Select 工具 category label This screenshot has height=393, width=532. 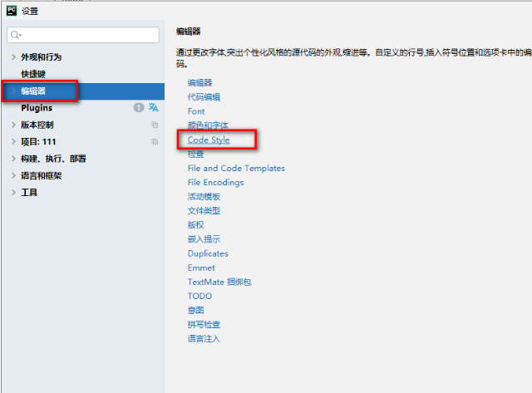(x=29, y=193)
